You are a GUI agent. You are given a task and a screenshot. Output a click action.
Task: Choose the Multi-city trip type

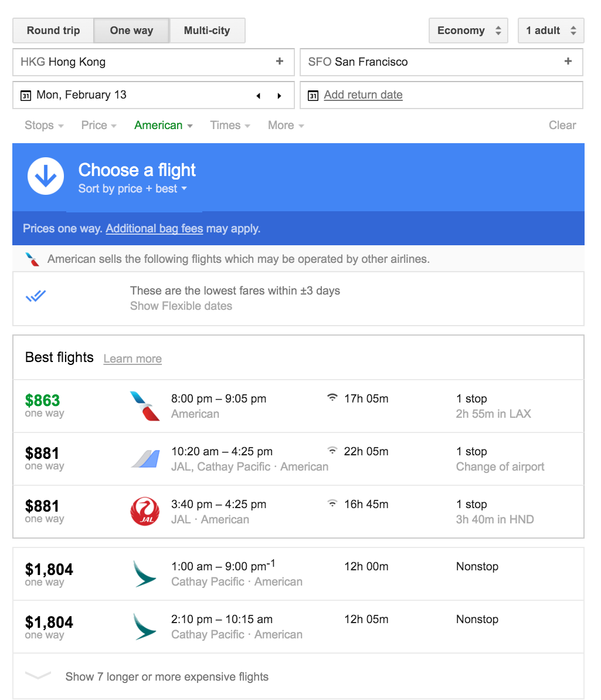point(207,31)
